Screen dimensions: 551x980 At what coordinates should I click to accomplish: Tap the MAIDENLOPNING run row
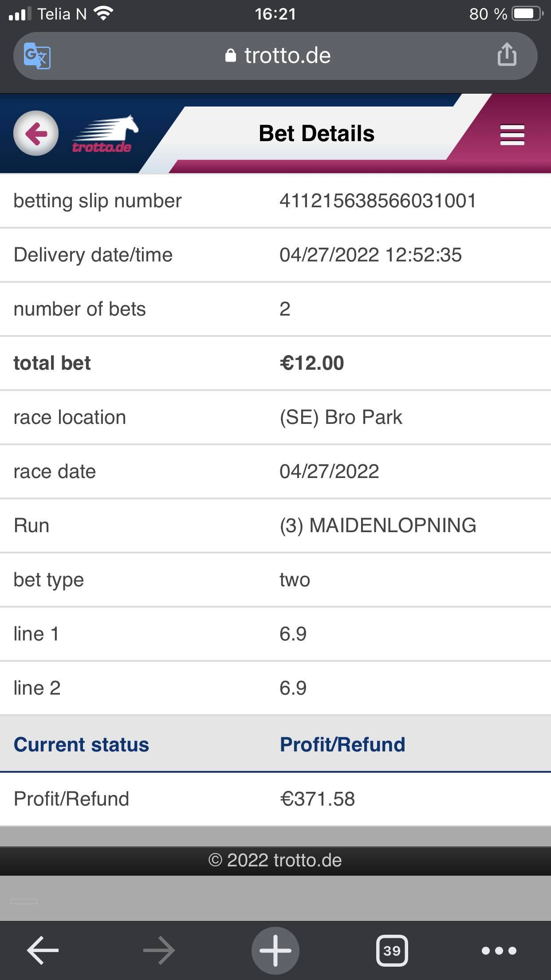tap(275, 526)
